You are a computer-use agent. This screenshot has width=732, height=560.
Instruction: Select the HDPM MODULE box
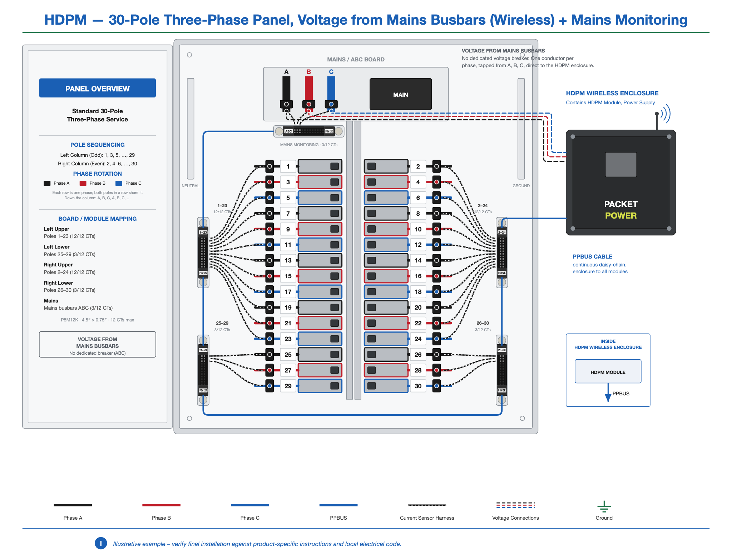pos(608,371)
